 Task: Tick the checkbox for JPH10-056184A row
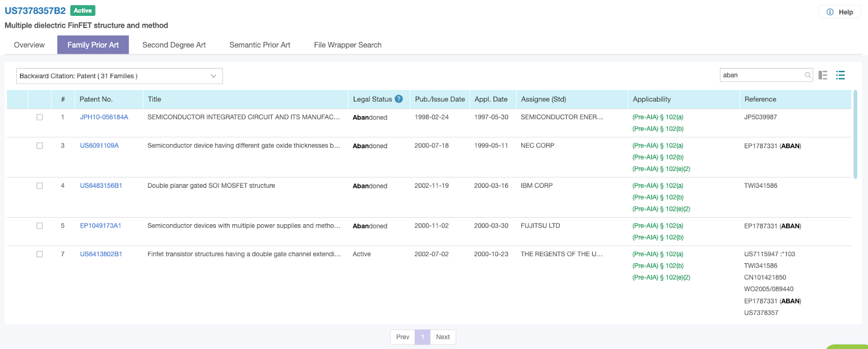[x=40, y=117]
